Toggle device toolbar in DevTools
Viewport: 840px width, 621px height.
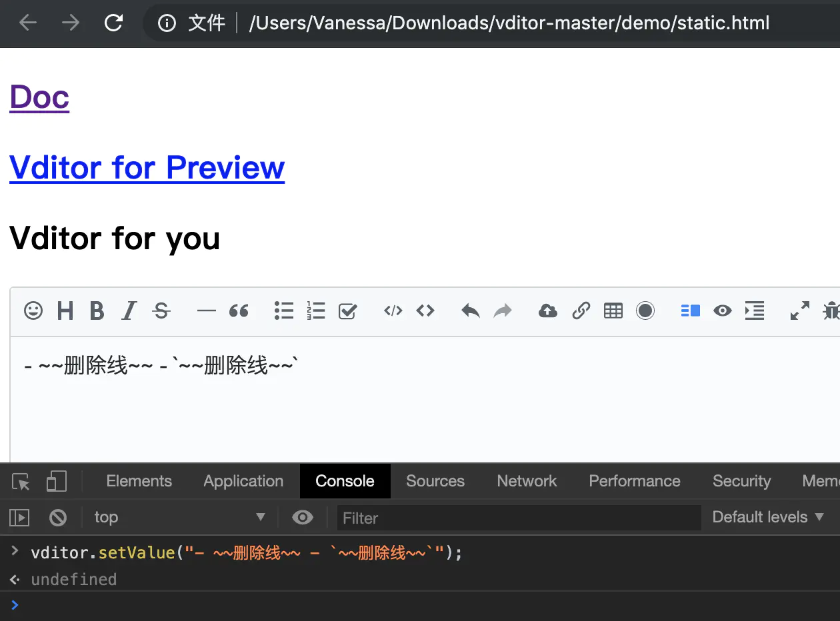(x=57, y=481)
